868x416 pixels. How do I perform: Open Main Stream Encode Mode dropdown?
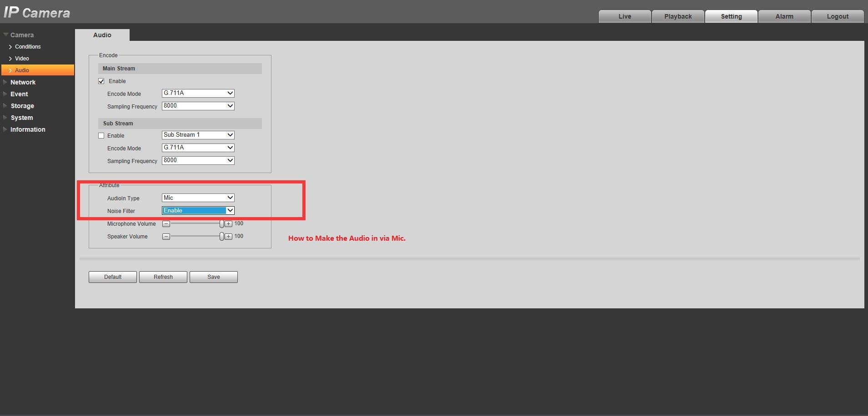coord(198,93)
